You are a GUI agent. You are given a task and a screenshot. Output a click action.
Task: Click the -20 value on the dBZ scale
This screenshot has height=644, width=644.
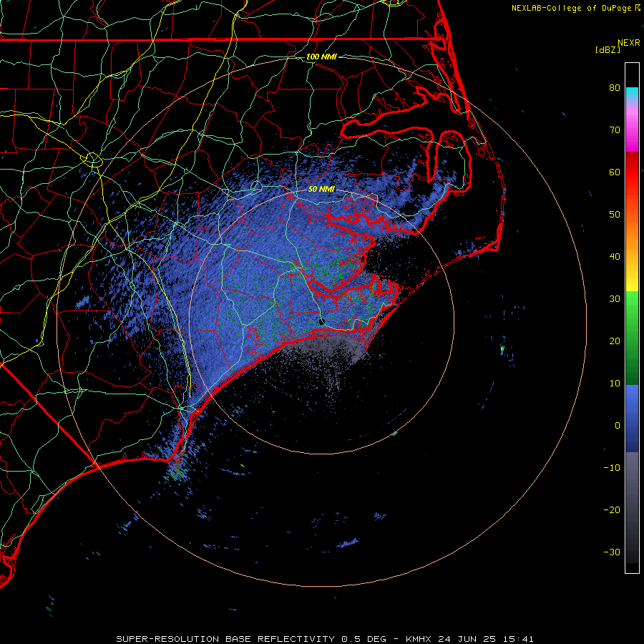coord(612,510)
